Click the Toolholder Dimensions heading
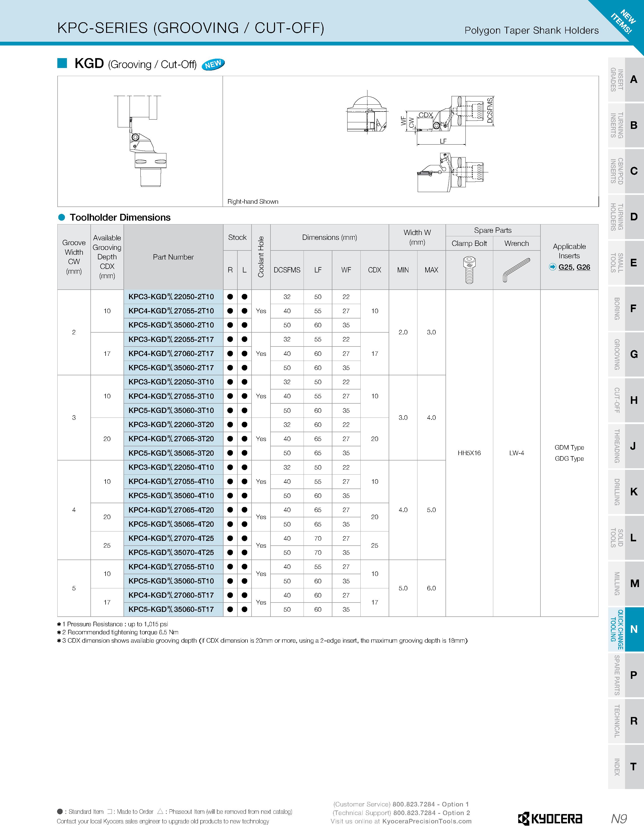Image resolution: width=644 pixels, height=834 pixels. click(120, 217)
